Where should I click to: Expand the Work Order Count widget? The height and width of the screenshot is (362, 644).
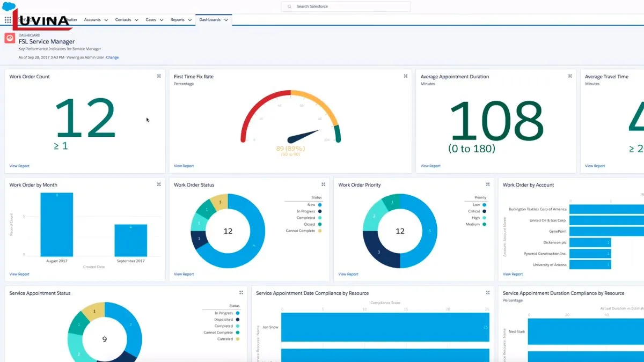click(x=159, y=76)
